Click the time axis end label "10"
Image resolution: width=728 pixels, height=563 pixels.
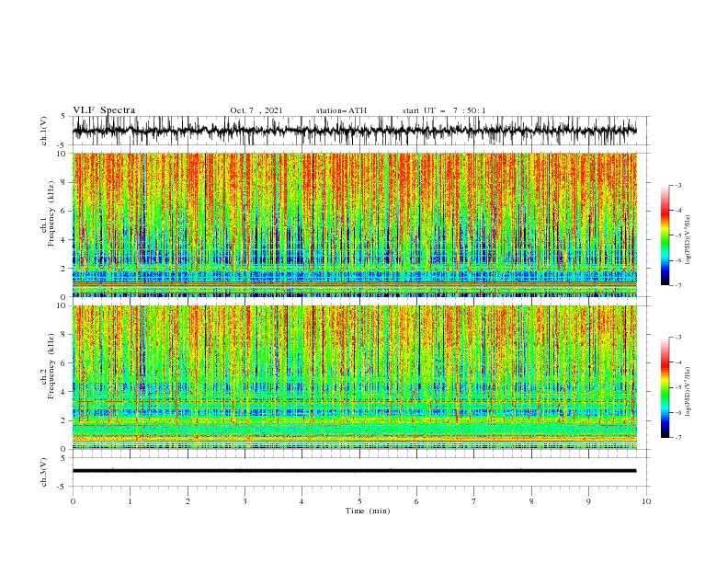tap(646, 501)
